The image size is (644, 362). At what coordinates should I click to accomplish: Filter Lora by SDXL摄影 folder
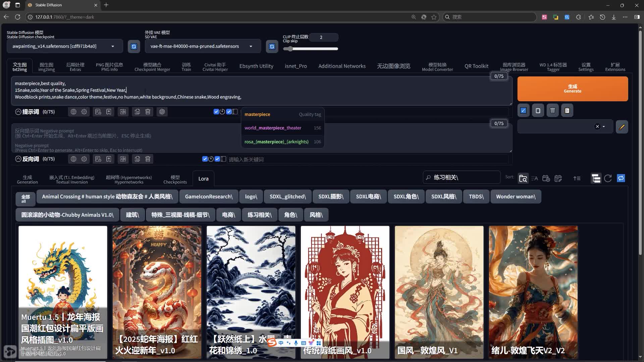[331, 197]
